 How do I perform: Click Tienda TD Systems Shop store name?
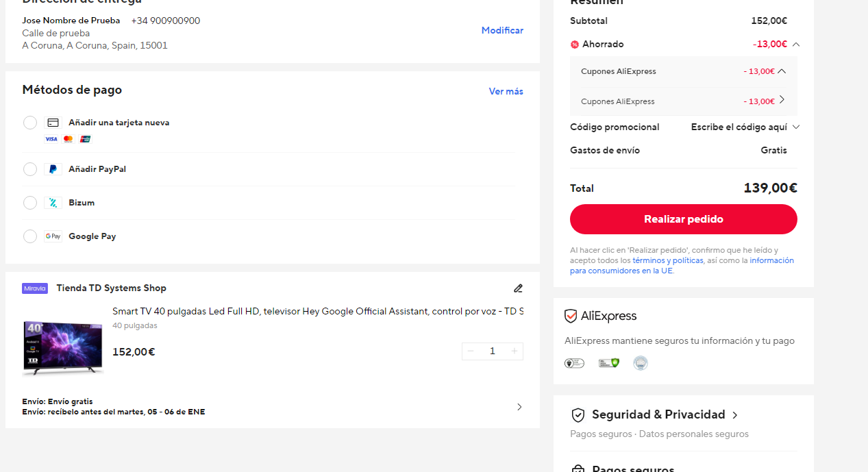(x=111, y=288)
